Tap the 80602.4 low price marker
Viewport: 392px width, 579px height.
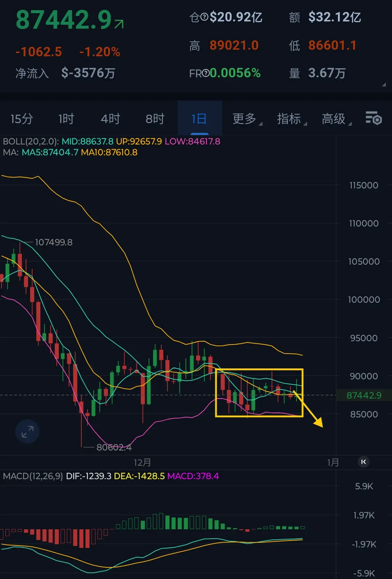click(x=114, y=447)
